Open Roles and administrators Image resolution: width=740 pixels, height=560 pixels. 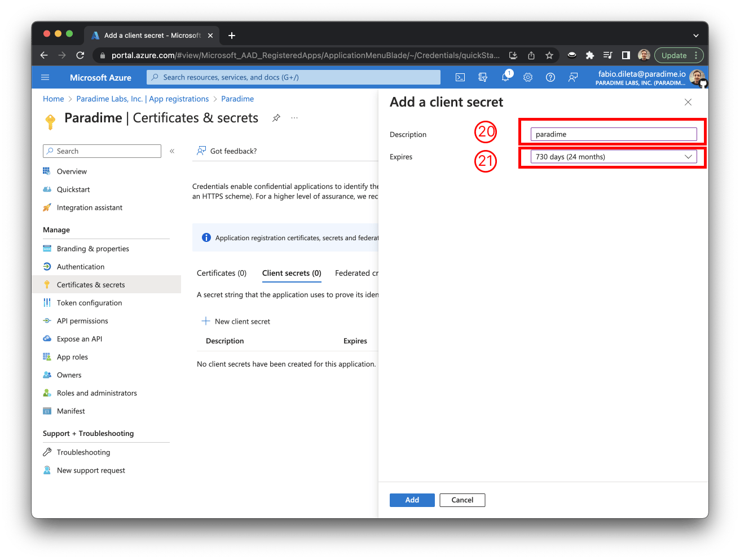(97, 393)
